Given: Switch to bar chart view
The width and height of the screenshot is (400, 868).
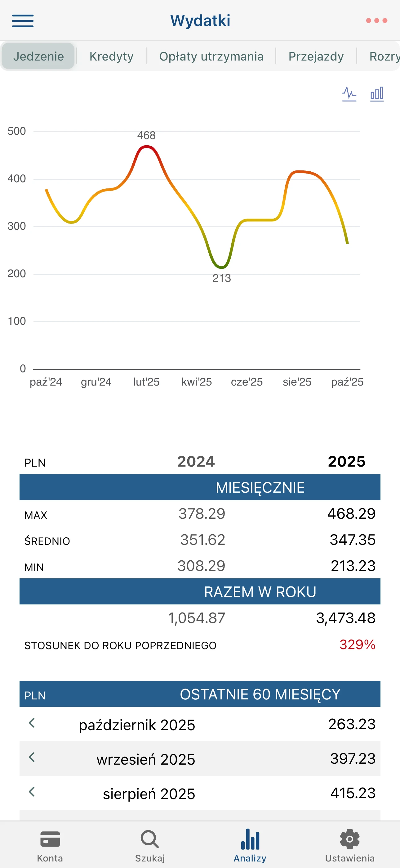Looking at the screenshot, I should point(377,94).
